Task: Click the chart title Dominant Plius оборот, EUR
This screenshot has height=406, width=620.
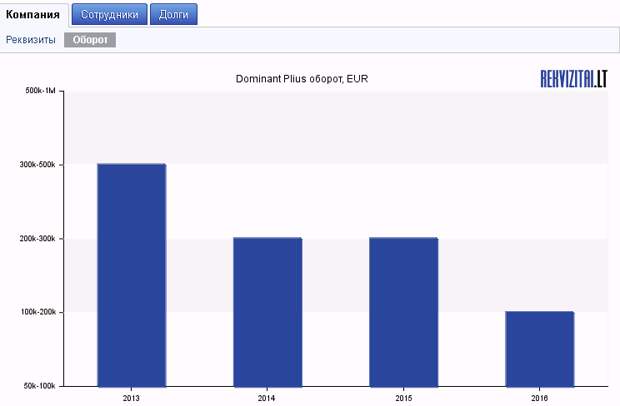Action: 302,79
